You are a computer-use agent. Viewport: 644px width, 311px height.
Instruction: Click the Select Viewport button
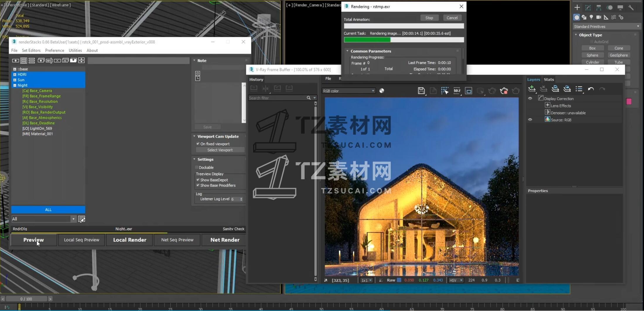coord(220,150)
